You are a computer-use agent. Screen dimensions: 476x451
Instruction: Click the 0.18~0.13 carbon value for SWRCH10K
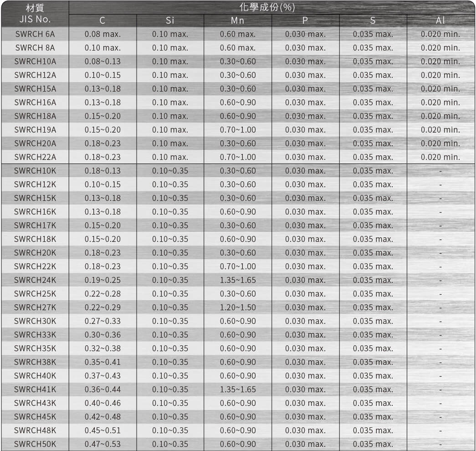(102, 171)
